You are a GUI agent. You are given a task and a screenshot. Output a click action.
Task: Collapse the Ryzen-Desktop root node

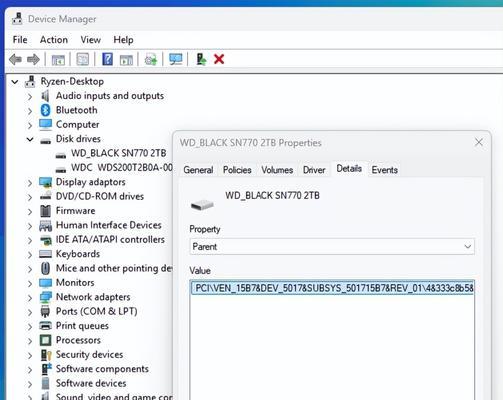pyautogui.click(x=15, y=81)
